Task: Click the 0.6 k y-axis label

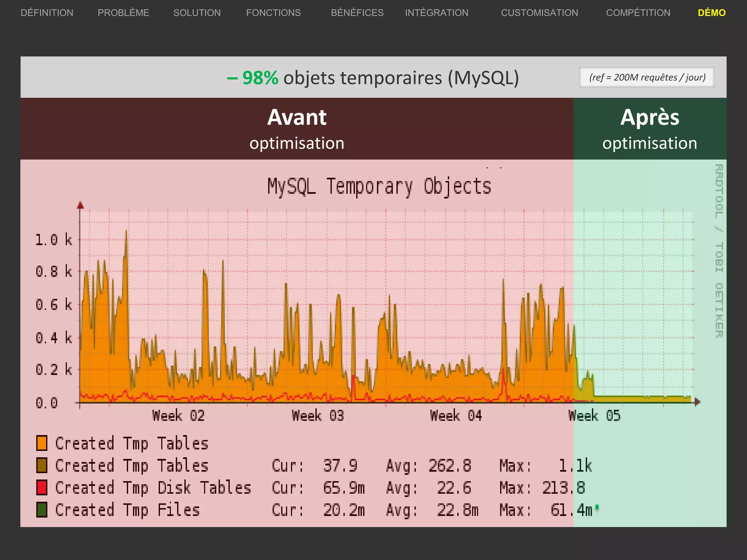Action: pos(54,304)
